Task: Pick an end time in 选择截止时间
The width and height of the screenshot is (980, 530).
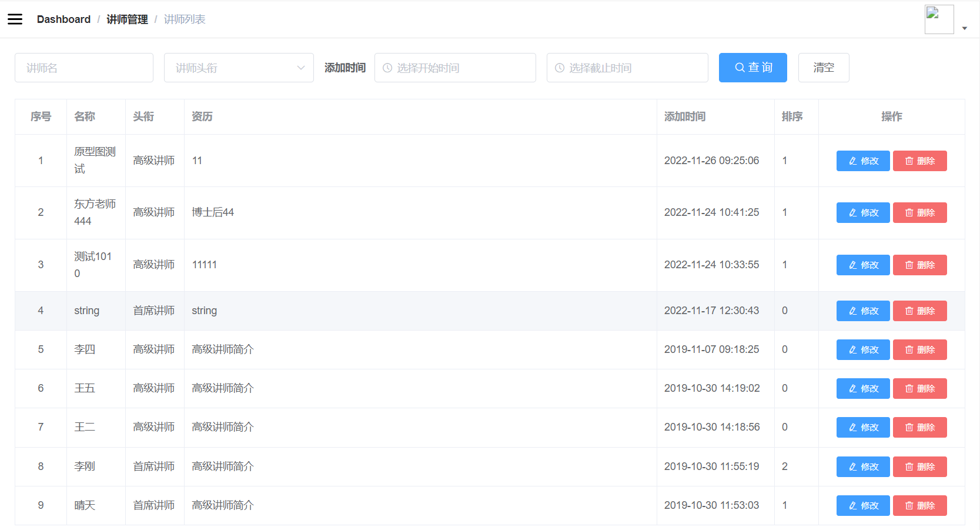Action: click(x=627, y=68)
